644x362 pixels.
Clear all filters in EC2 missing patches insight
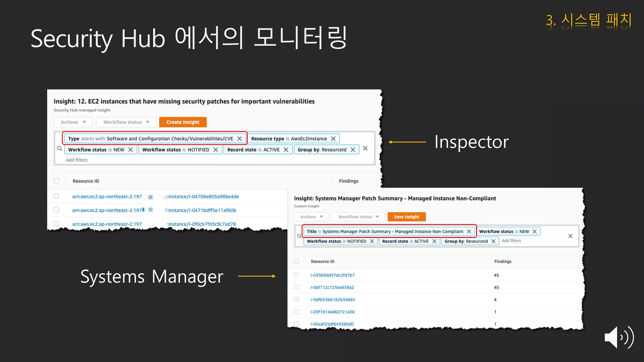(365, 148)
